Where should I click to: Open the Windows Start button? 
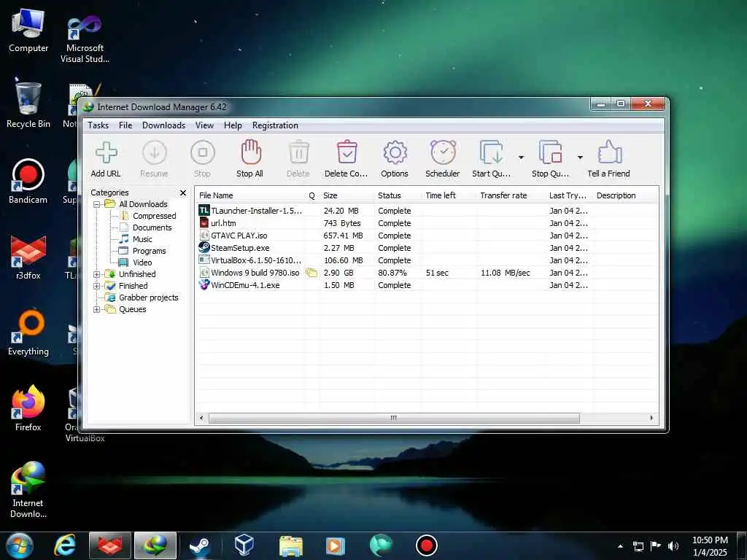coord(20,545)
